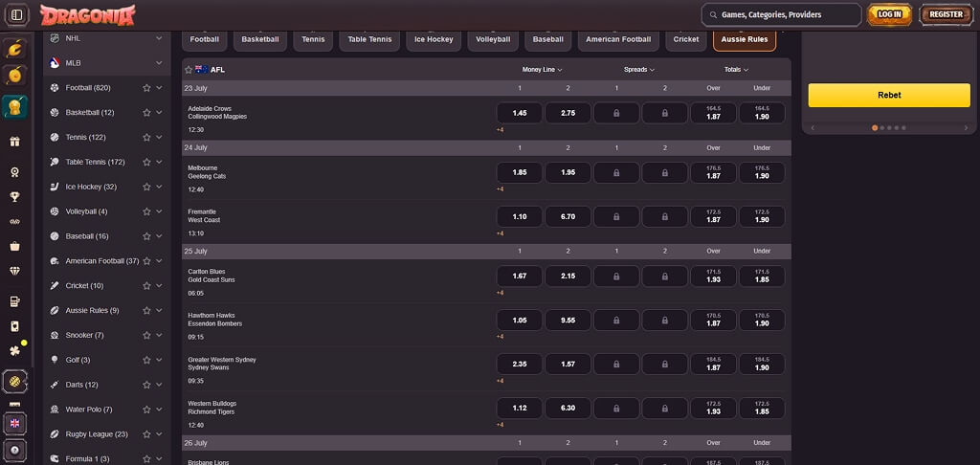Click the REGISTER button

(947, 14)
